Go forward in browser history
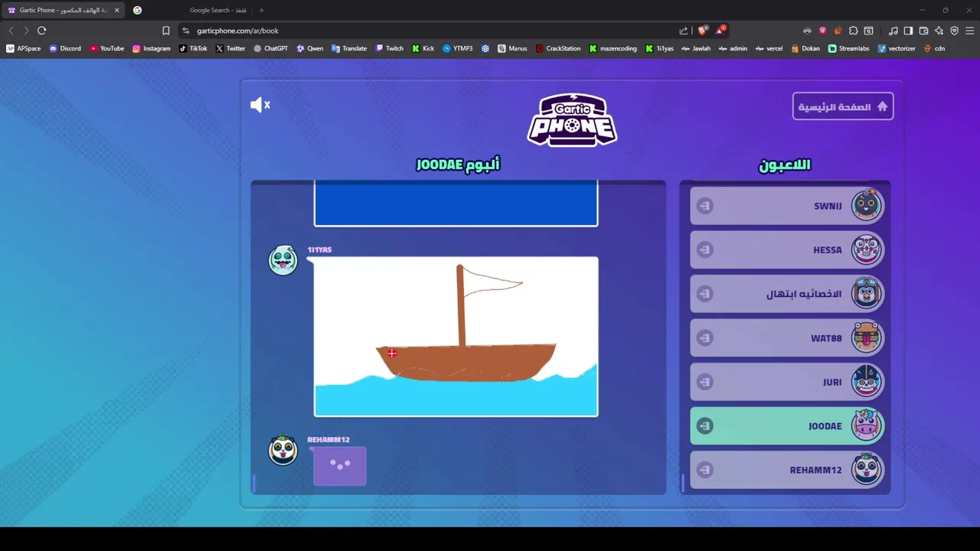 (x=26, y=31)
